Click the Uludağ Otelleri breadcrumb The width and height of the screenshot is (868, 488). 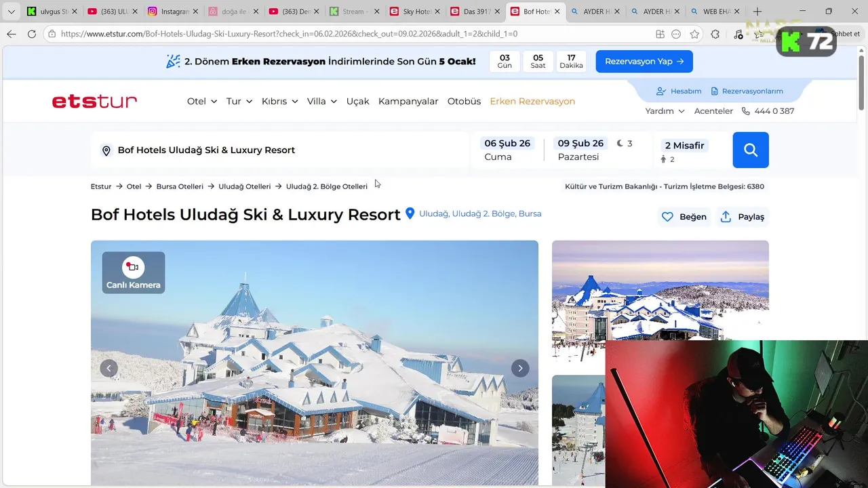coord(244,186)
